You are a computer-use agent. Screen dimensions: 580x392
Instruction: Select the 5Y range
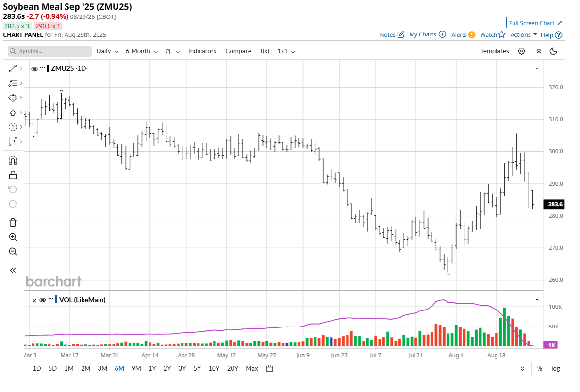(x=197, y=369)
